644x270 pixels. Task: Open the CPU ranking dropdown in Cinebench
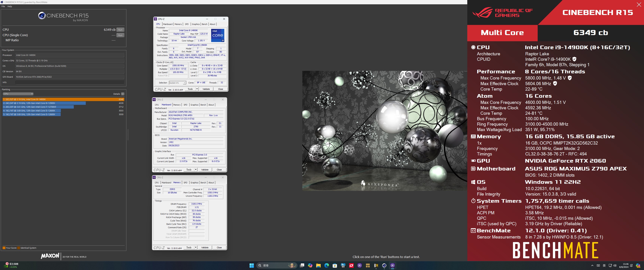18,94
